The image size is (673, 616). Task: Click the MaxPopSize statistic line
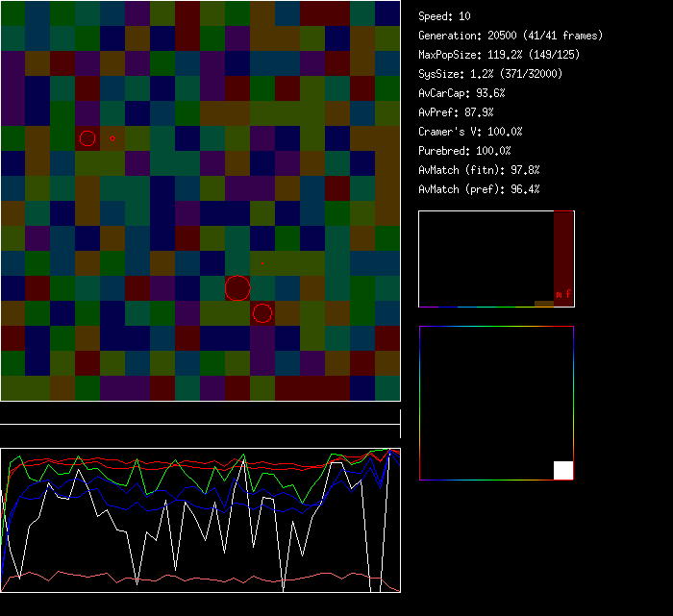click(x=499, y=55)
